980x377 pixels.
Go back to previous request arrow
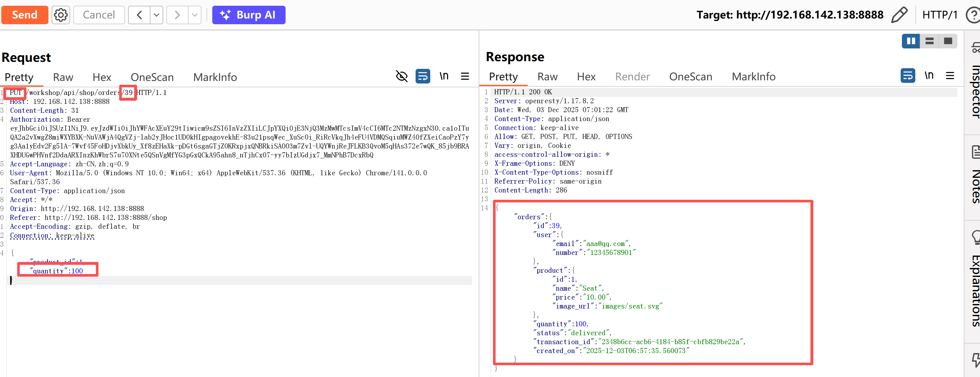click(139, 15)
